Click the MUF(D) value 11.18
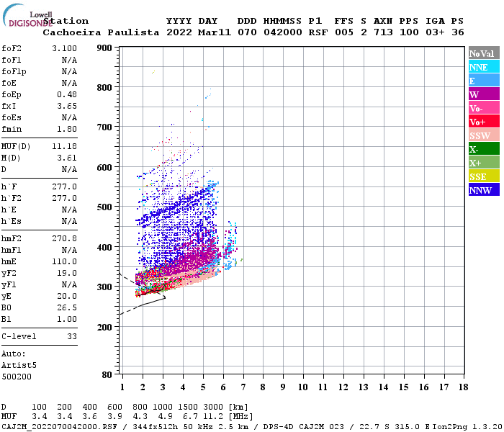This screenshot has height=432, width=504. (x=64, y=146)
